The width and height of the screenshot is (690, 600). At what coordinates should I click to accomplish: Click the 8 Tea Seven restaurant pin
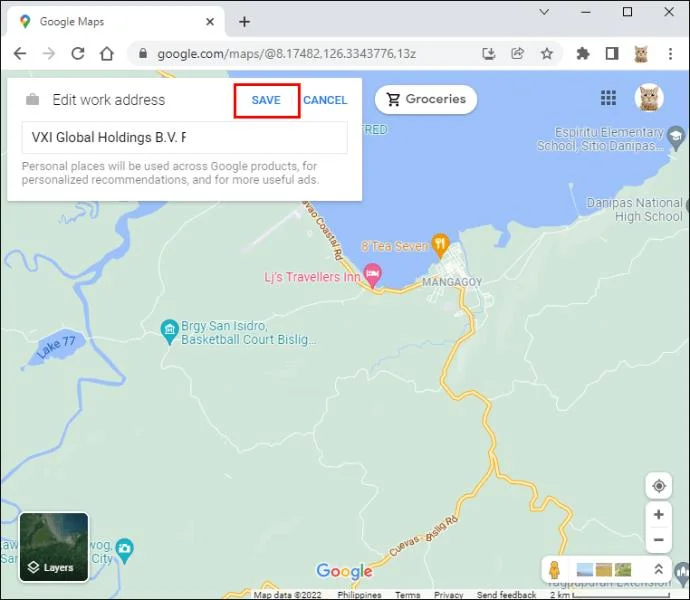(x=440, y=245)
